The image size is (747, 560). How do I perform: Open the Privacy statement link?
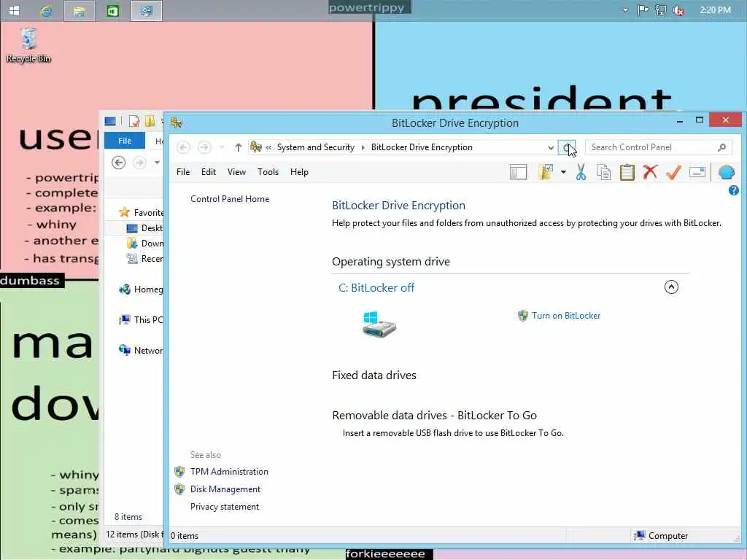click(x=225, y=507)
